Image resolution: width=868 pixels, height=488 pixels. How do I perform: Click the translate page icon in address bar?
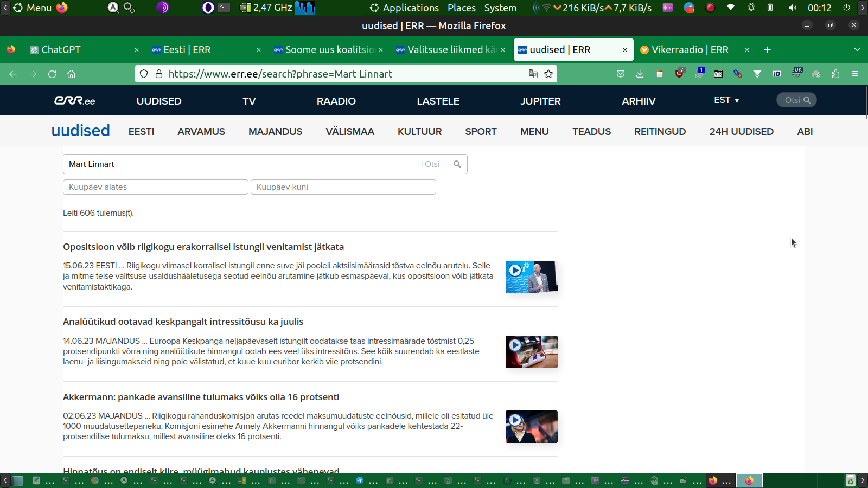pos(533,74)
